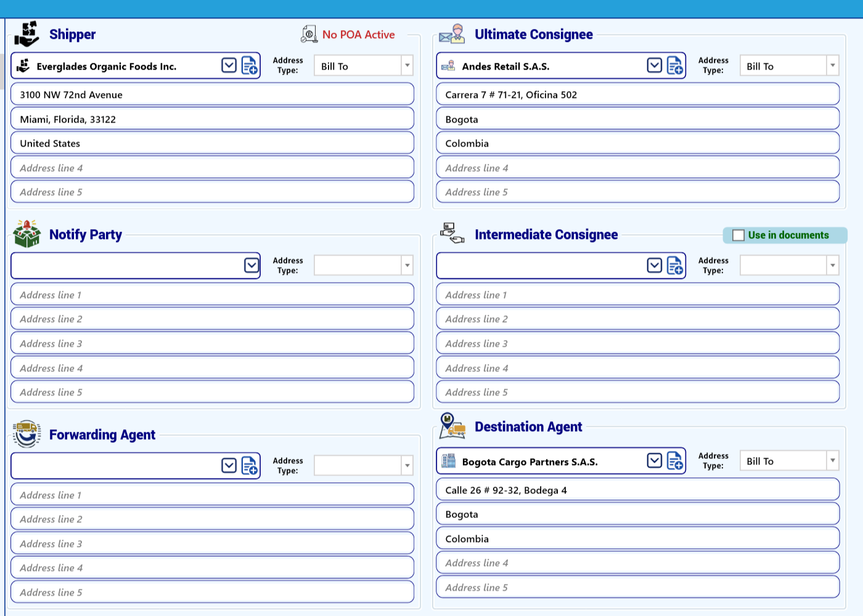Click the Intermediate Consignee header icon
This screenshot has height=616, width=863.
pyautogui.click(x=452, y=233)
